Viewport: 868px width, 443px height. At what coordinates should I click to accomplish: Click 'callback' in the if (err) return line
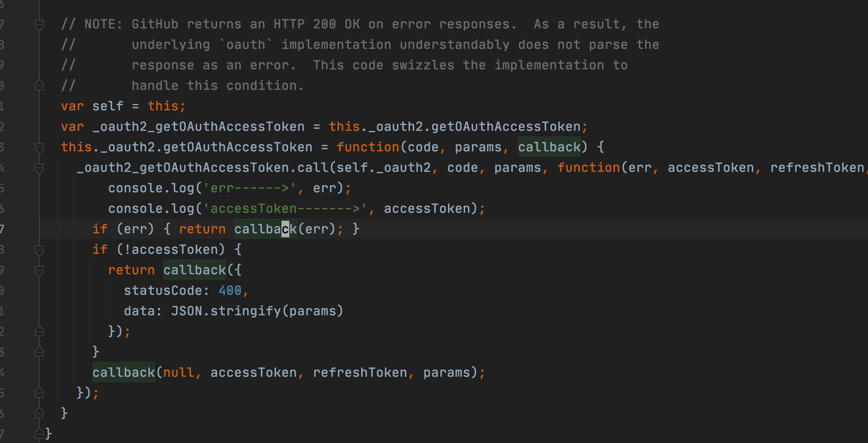[265, 229]
